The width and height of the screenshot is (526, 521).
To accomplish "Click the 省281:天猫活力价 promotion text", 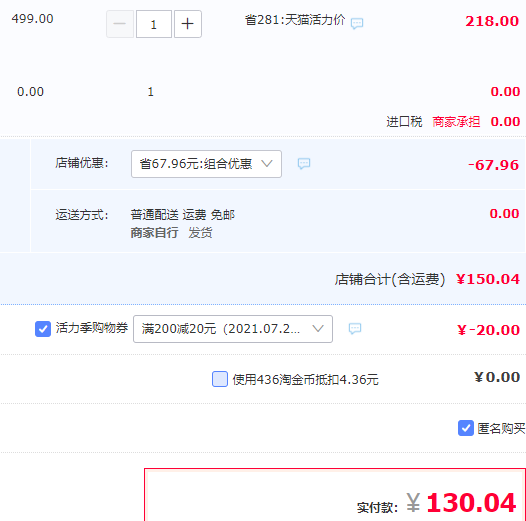I will 295,20.
